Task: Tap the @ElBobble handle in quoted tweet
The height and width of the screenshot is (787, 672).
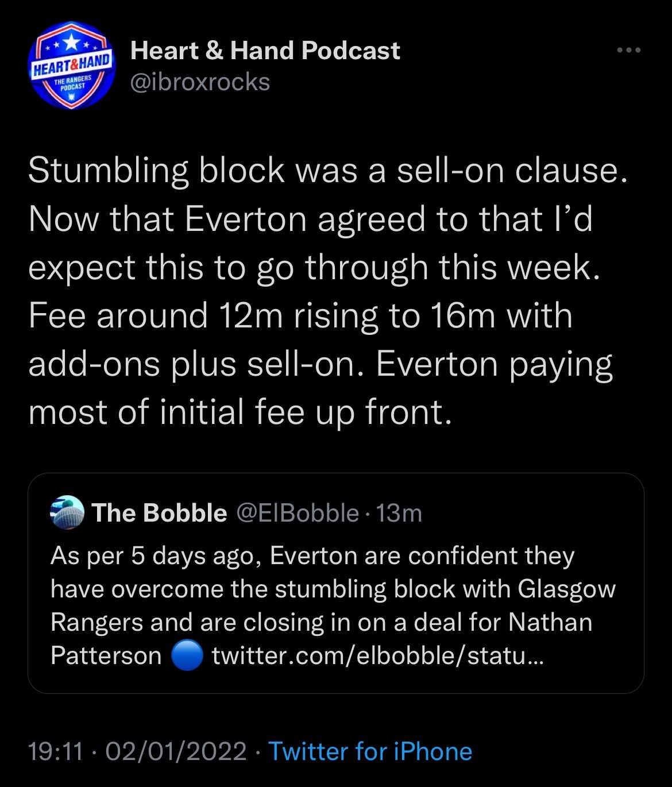Action: [x=298, y=512]
